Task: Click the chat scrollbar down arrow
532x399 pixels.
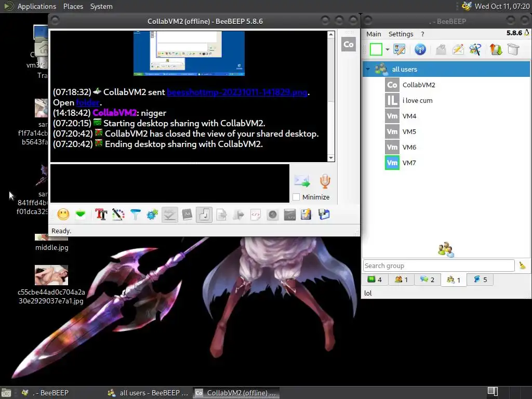Action: 331,158
